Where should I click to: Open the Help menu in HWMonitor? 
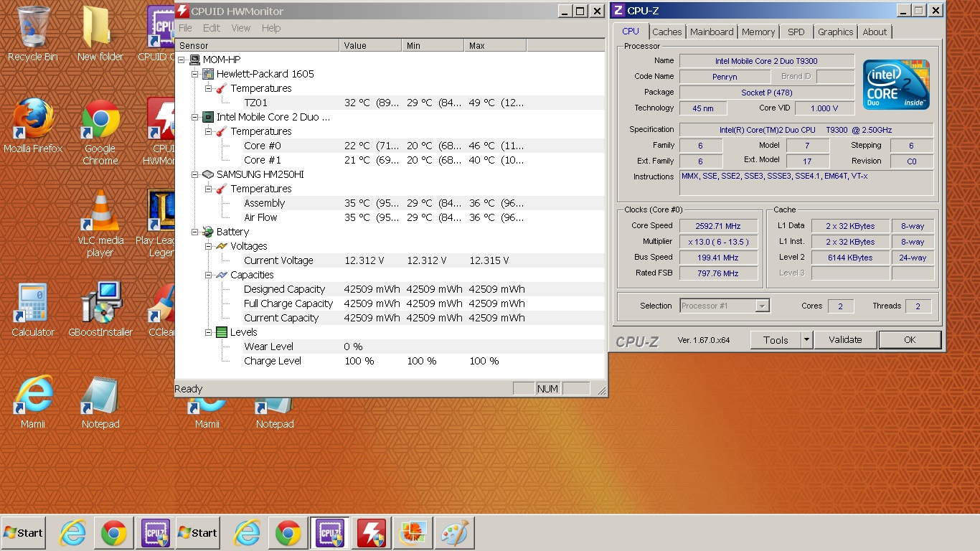(x=271, y=28)
